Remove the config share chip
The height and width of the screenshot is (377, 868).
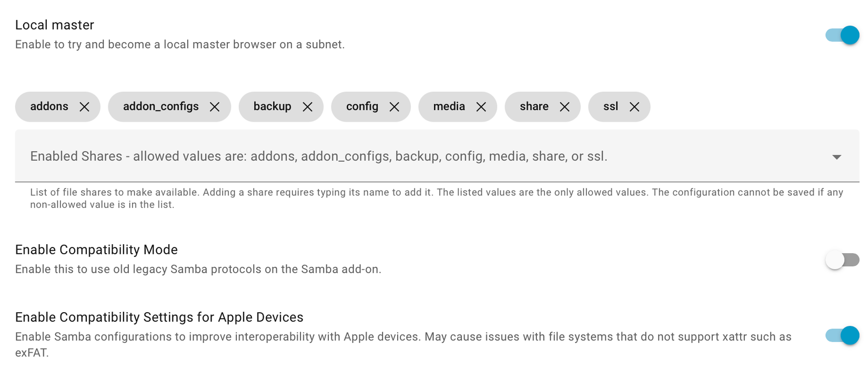(x=395, y=107)
